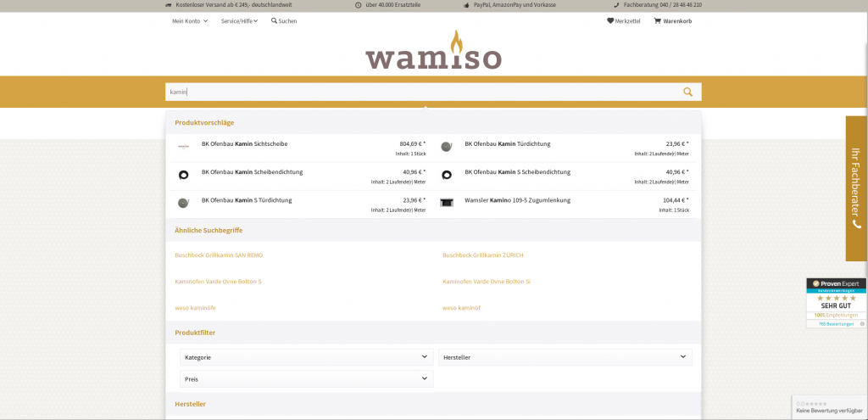Click the 804,69 € price

point(413,144)
